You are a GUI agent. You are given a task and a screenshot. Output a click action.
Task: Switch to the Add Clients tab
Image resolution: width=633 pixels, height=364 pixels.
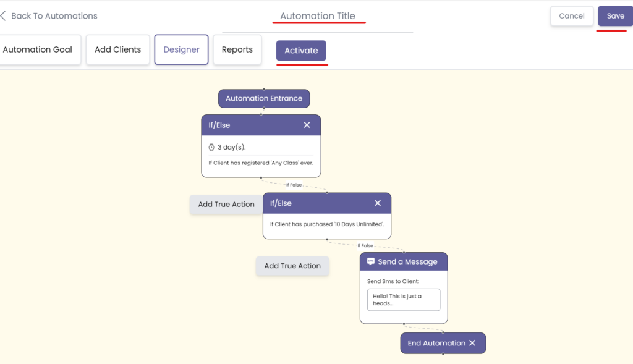click(117, 49)
